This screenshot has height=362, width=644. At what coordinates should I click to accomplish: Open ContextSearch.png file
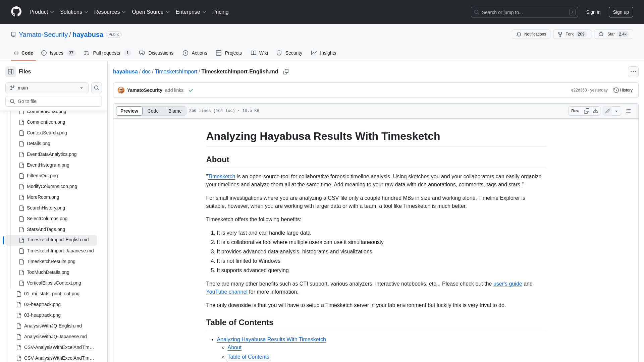tap(47, 133)
